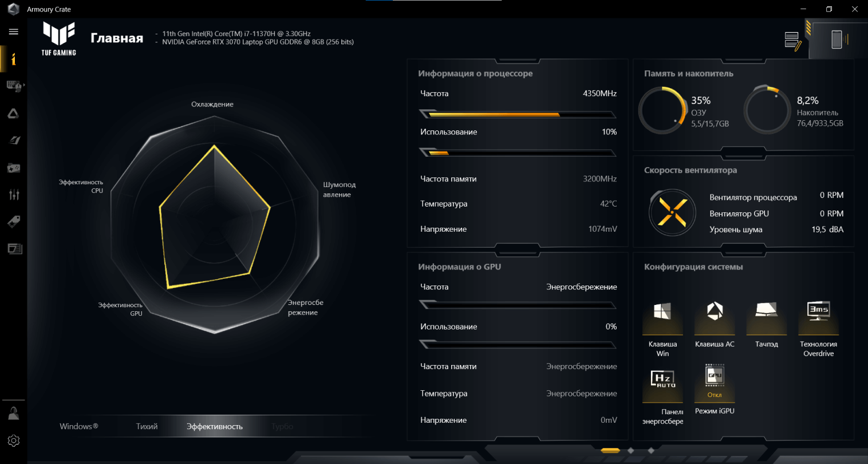Open the Aura Sync triangle icon
This screenshot has width=868, height=464.
point(13,113)
